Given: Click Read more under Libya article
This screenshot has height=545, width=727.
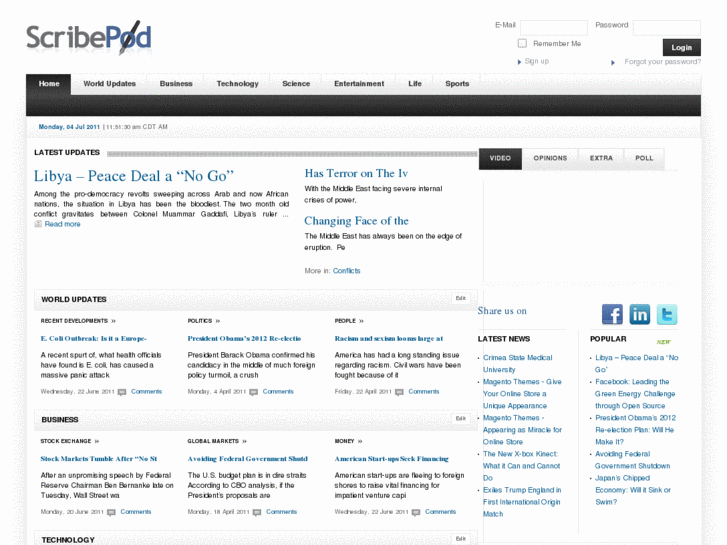Looking at the screenshot, I should point(62,224).
